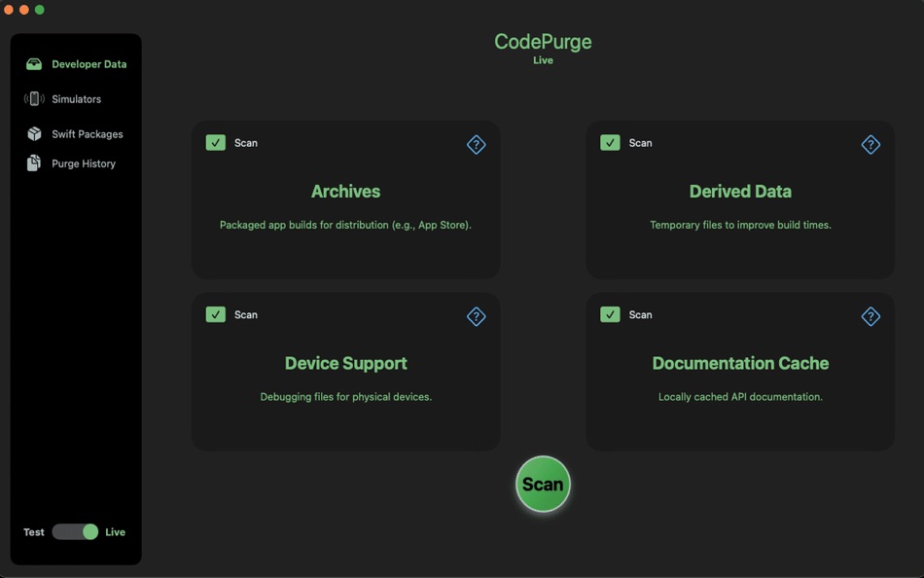Viewport: 924px width, 578px height.
Task: Click the Live label under CodePurge
Action: click(543, 59)
